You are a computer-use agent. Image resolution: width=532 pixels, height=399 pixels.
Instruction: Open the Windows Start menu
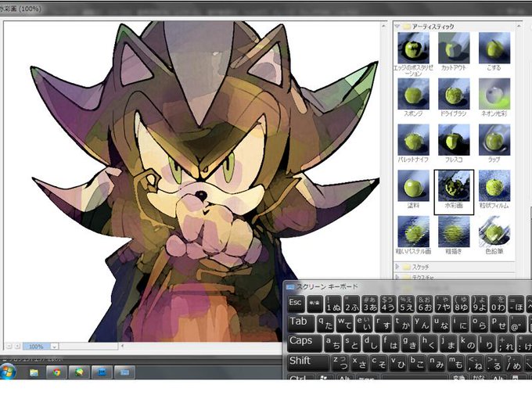pyautogui.click(x=8, y=372)
